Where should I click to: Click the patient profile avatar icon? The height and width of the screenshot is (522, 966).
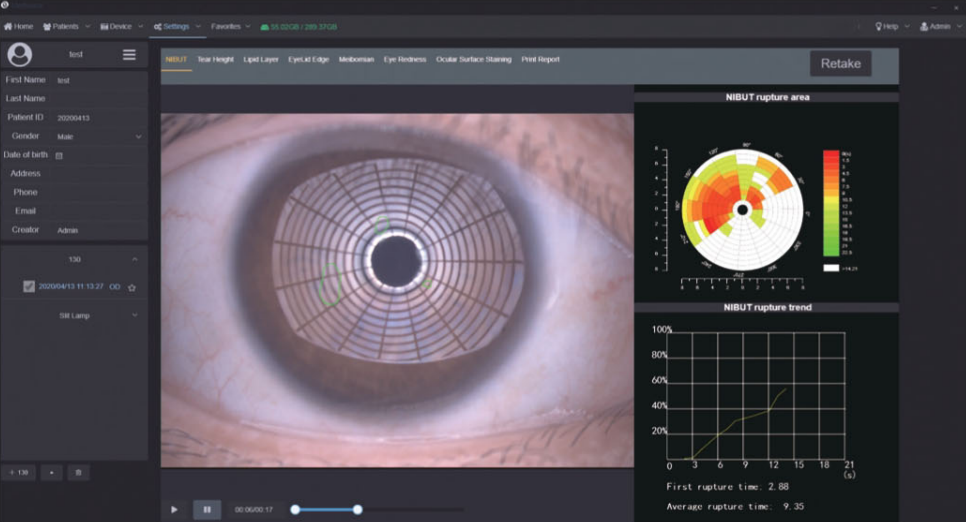[x=19, y=55]
